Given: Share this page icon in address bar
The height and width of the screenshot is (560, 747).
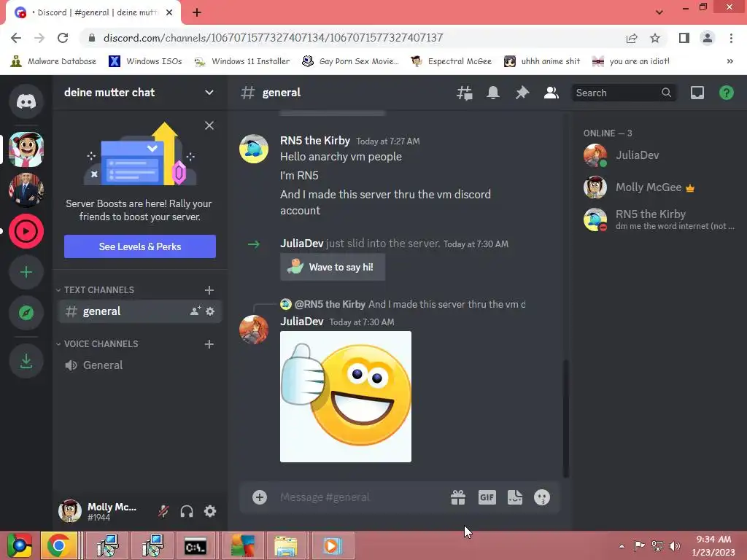Looking at the screenshot, I should coord(632,38).
